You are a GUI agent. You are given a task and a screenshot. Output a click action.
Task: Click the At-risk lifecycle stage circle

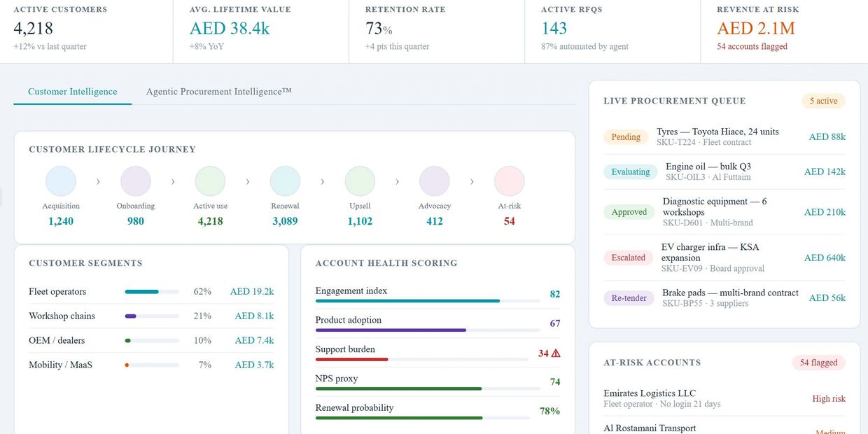[509, 181]
